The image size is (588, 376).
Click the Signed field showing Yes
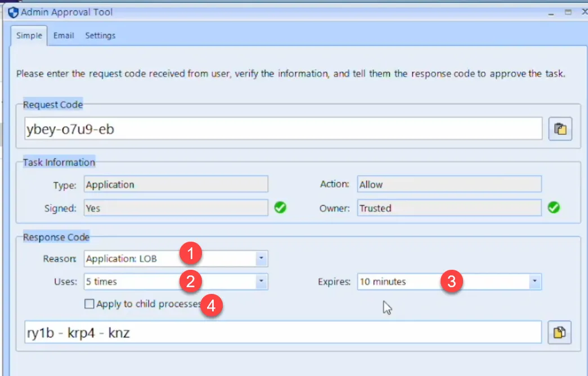174,207
